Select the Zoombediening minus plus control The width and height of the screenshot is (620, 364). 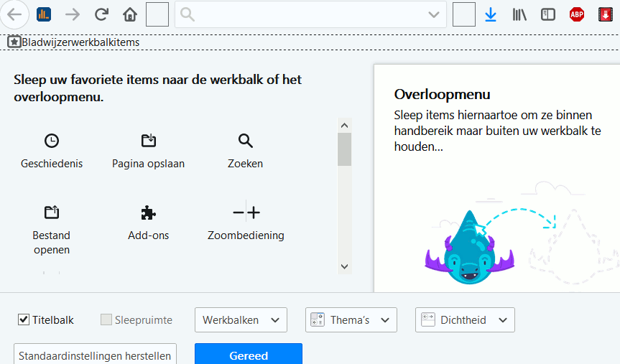[246, 213]
